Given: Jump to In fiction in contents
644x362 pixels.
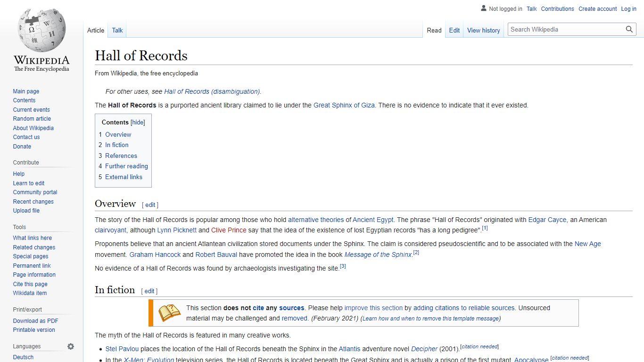Looking at the screenshot, I should click(x=116, y=145).
